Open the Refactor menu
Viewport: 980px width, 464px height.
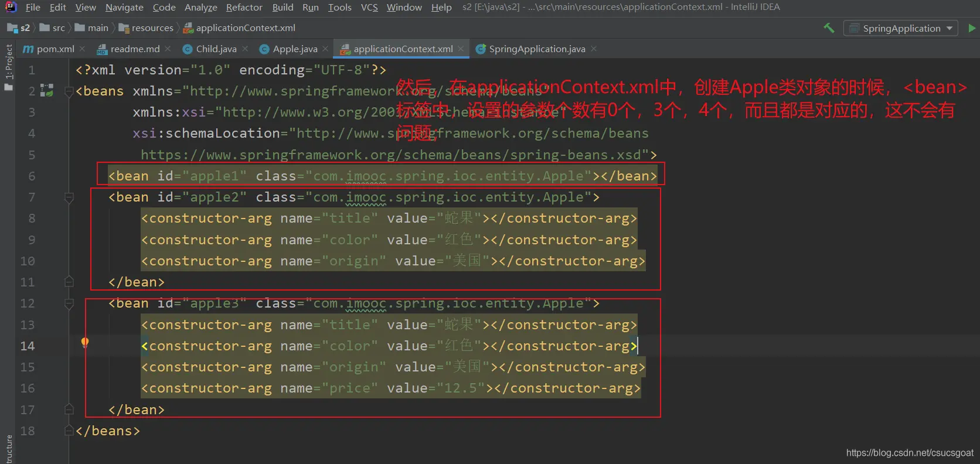pyautogui.click(x=244, y=7)
